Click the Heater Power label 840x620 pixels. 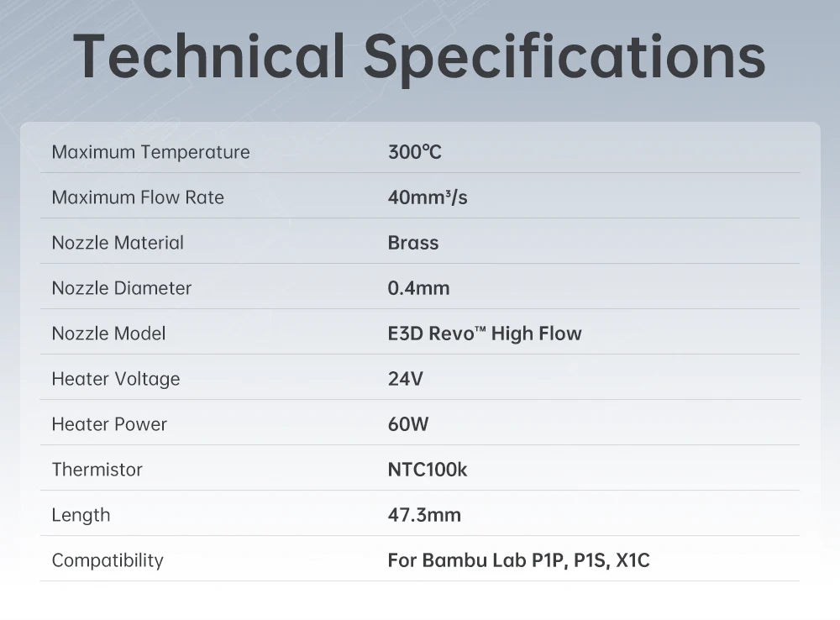[x=109, y=424]
